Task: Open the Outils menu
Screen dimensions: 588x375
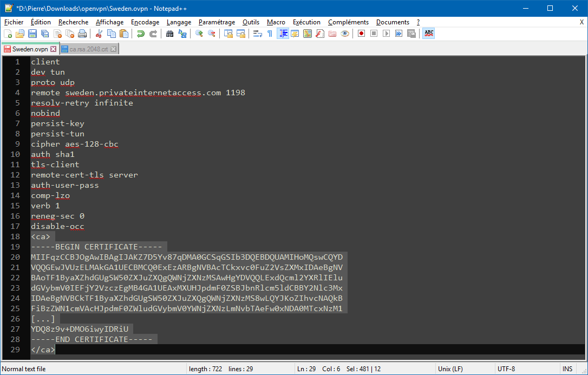Action: [x=251, y=22]
